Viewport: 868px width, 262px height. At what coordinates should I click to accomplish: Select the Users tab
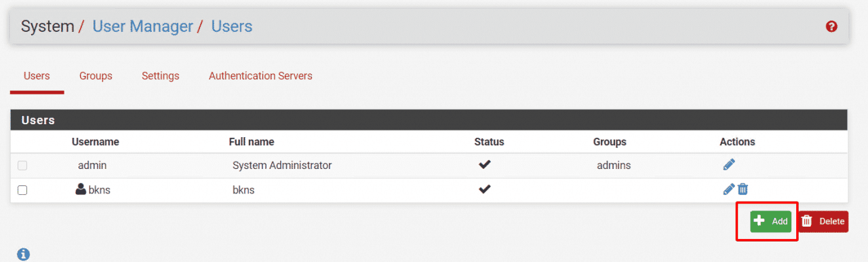point(37,76)
